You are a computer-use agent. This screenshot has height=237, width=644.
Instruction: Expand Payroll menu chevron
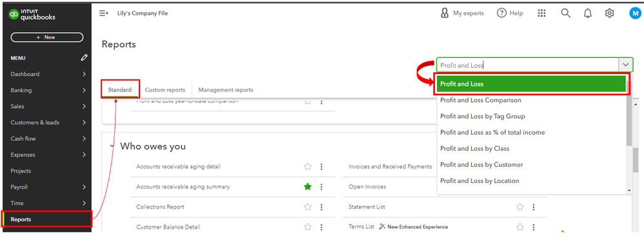point(84,187)
